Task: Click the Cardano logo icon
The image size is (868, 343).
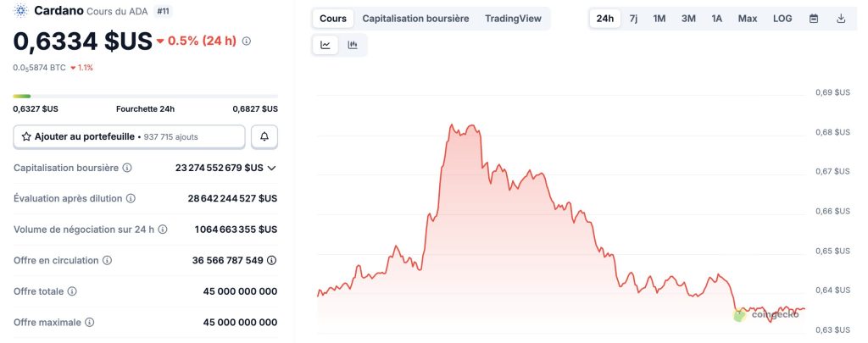Action: (21, 11)
